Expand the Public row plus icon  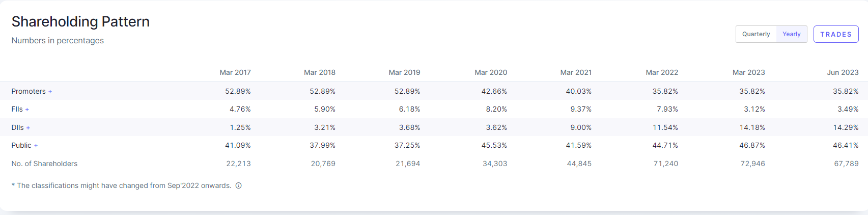pyautogui.click(x=36, y=146)
